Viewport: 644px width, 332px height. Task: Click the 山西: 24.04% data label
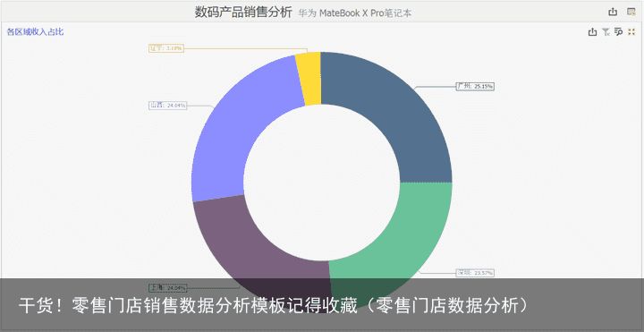click(167, 106)
